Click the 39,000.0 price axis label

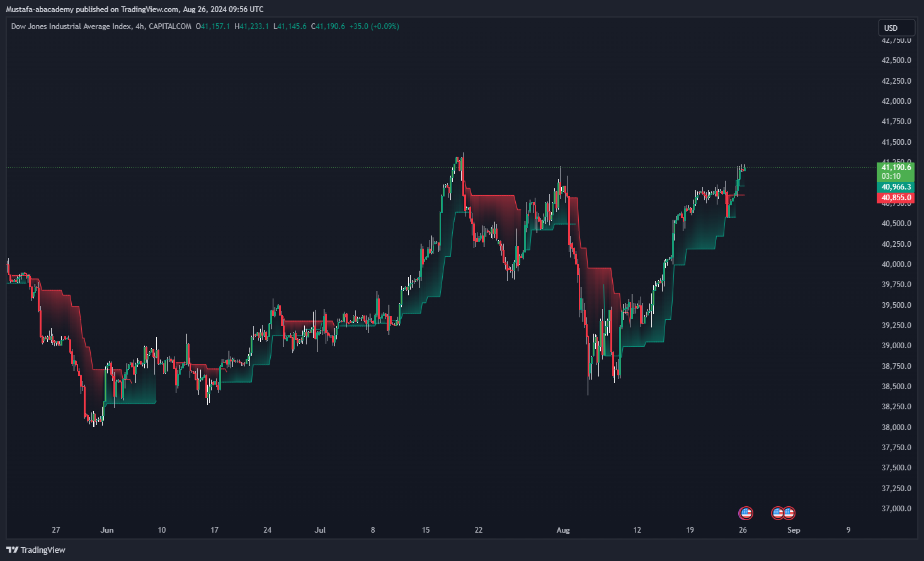coord(896,346)
